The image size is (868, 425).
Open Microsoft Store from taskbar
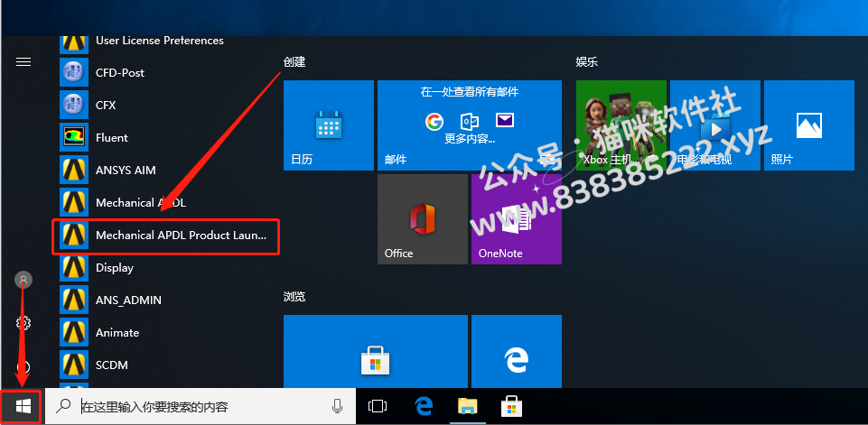(511, 407)
